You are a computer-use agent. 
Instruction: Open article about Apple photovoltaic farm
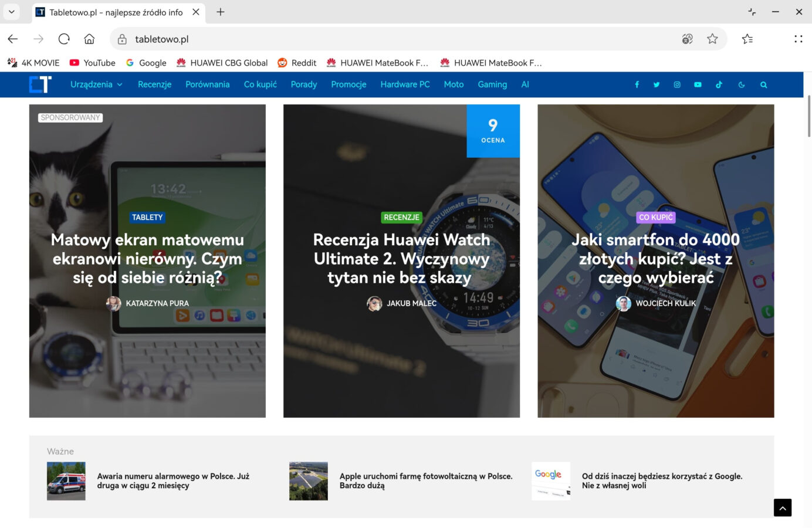(x=425, y=480)
